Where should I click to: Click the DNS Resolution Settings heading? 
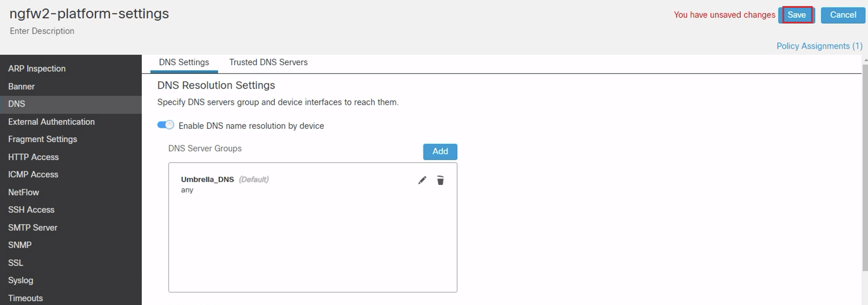click(216, 85)
